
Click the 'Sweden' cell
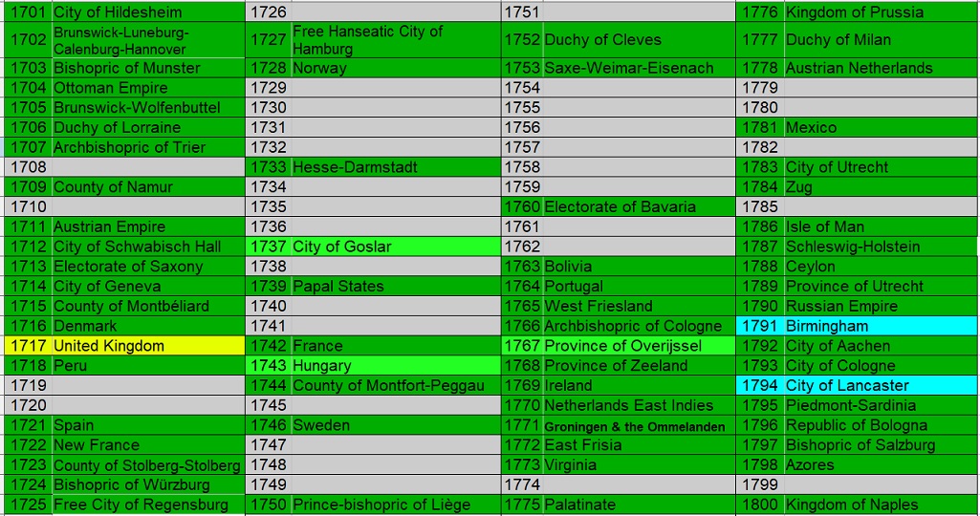point(396,425)
